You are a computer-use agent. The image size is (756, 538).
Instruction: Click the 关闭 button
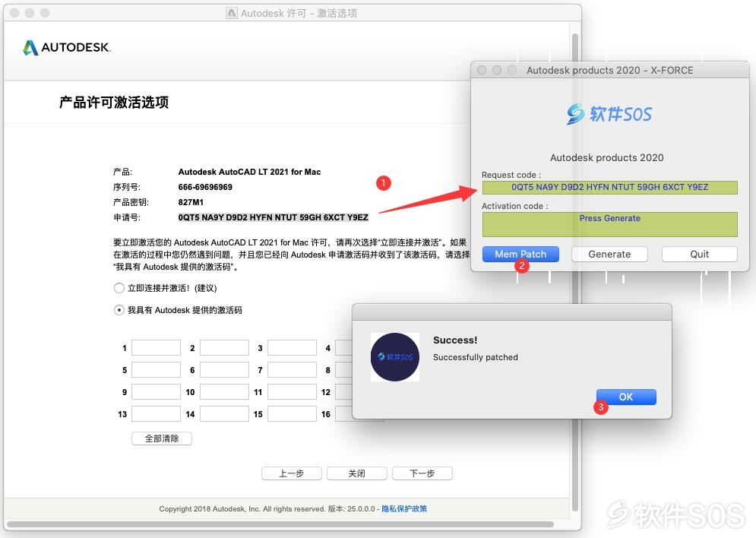(357, 473)
